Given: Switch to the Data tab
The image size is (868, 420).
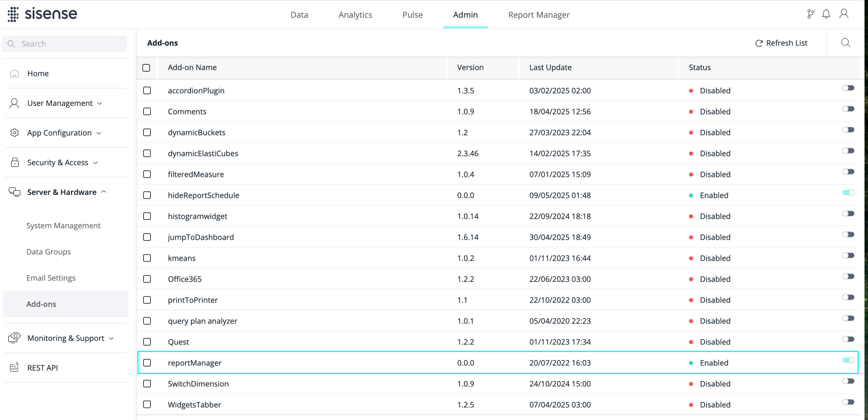Looking at the screenshot, I should 299,15.
